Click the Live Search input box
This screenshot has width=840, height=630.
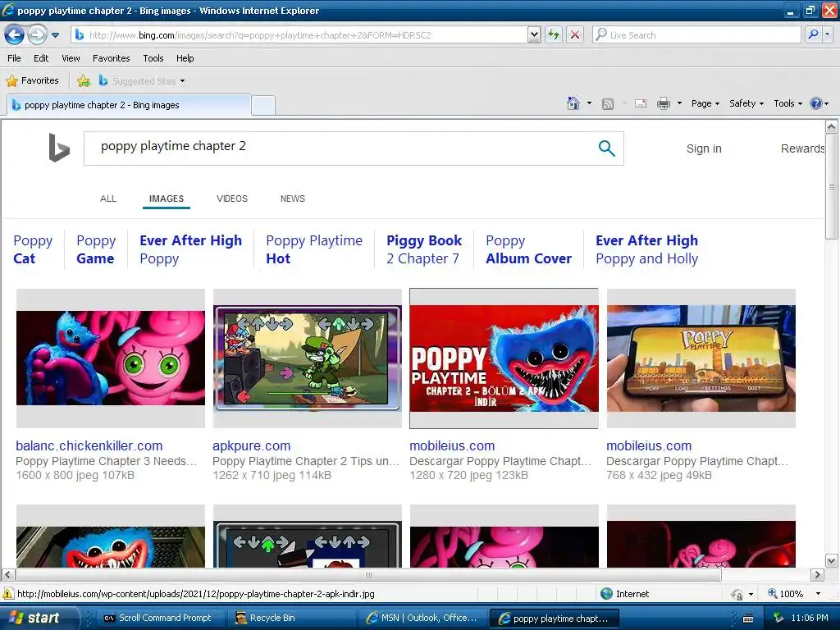coord(696,34)
